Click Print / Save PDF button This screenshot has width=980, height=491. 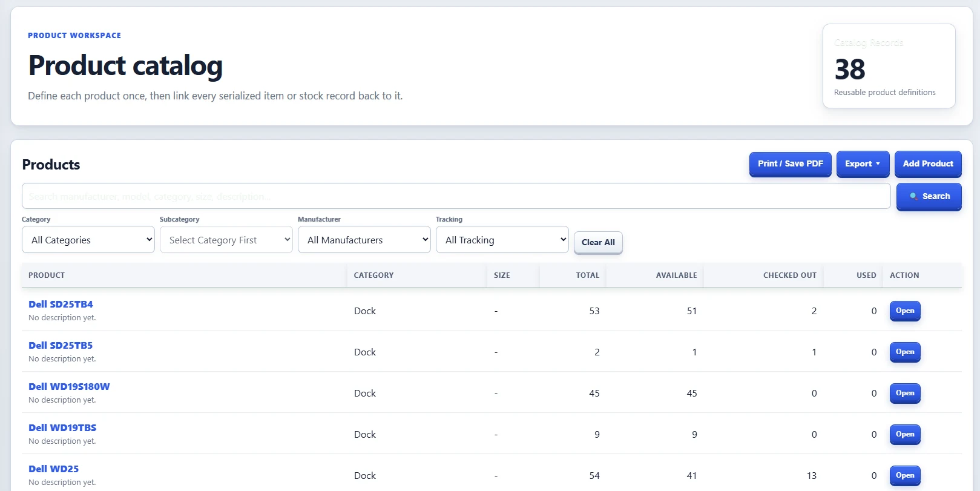791,163
